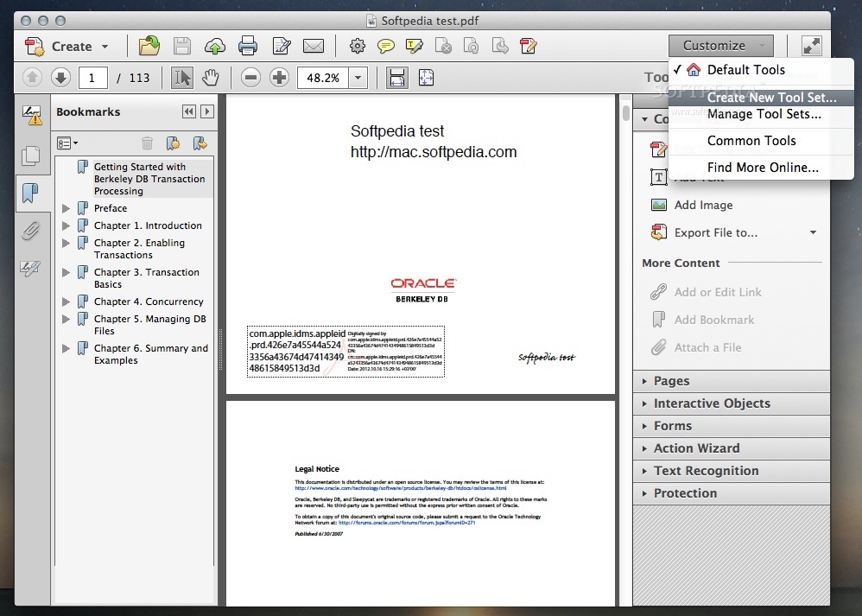Click the New Bookmark icon
The height and width of the screenshot is (616, 862).
pos(173,143)
